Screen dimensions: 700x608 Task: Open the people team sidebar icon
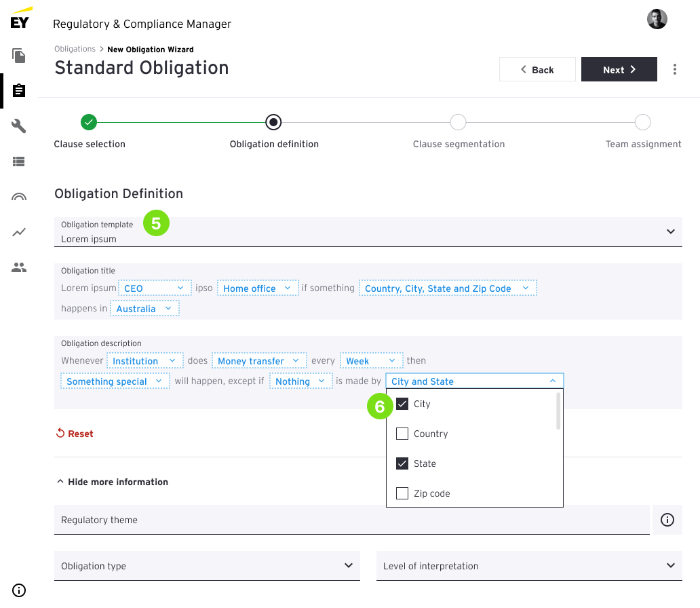[19, 267]
